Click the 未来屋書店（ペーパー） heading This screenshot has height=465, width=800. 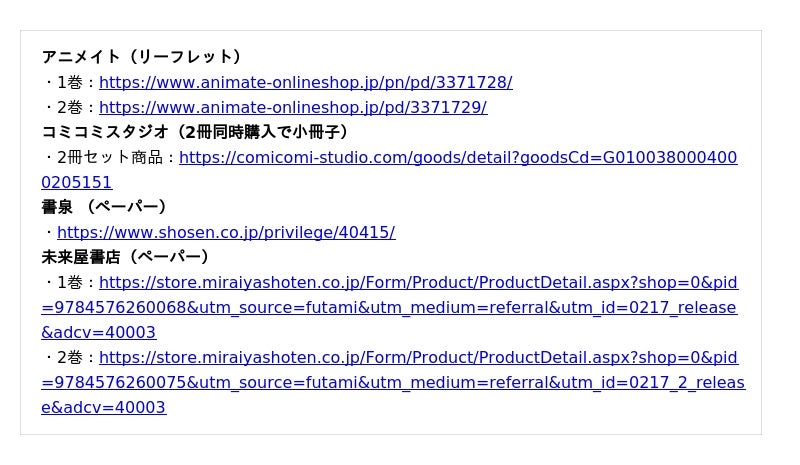(x=125, y=257)
